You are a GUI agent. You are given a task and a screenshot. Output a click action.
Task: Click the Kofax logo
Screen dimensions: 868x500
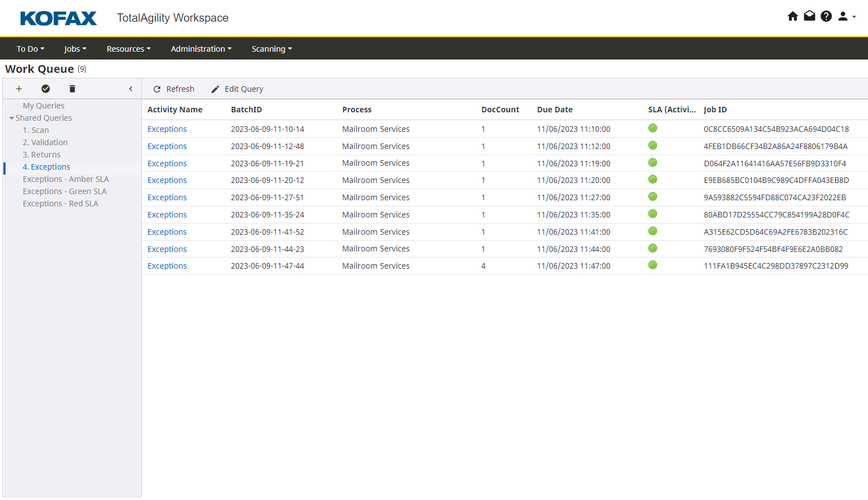58,18
